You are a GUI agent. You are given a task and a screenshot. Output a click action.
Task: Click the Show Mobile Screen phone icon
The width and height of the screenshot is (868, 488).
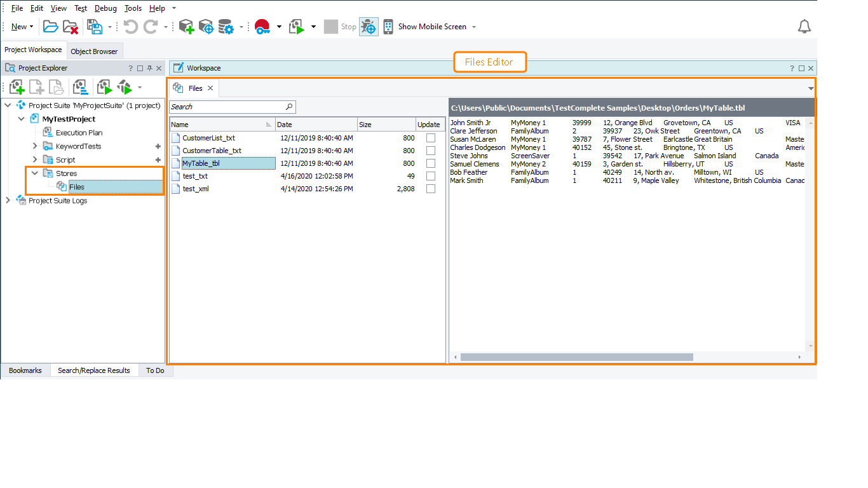coord(387,26)
